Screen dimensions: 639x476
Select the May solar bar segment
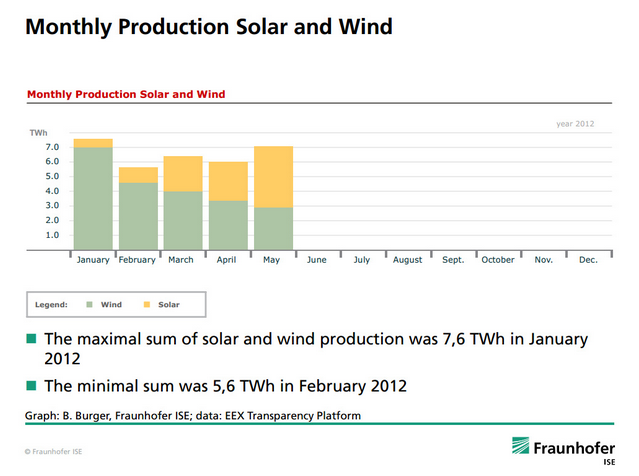point(273,177)
